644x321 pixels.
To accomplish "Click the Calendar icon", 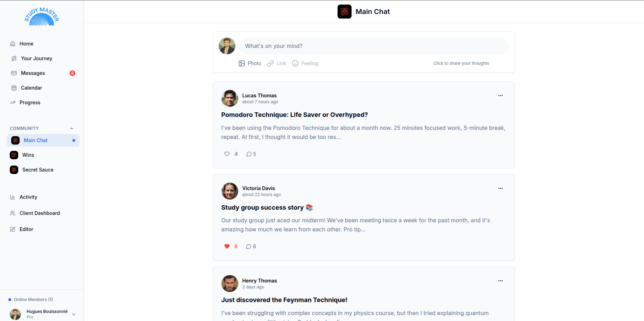I will coord(13,88).
